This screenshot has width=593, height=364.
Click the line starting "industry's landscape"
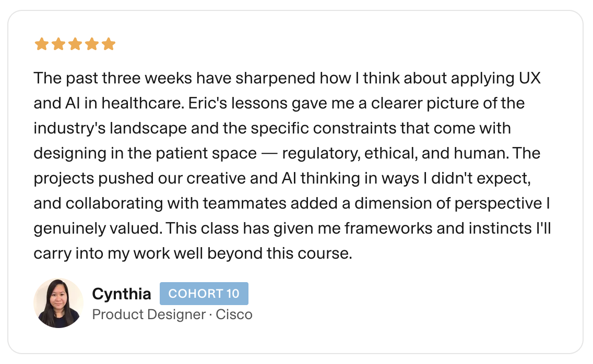click(271, 128)
